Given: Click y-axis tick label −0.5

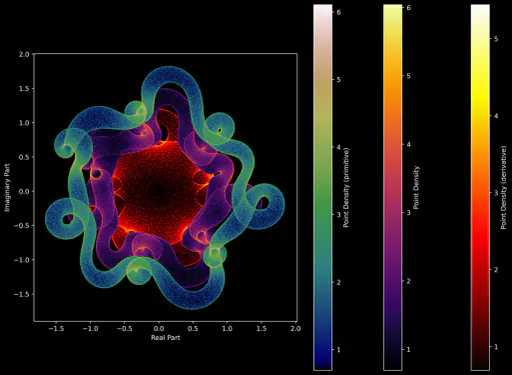Looking at the screenshot, I should [x=22, y=226].
